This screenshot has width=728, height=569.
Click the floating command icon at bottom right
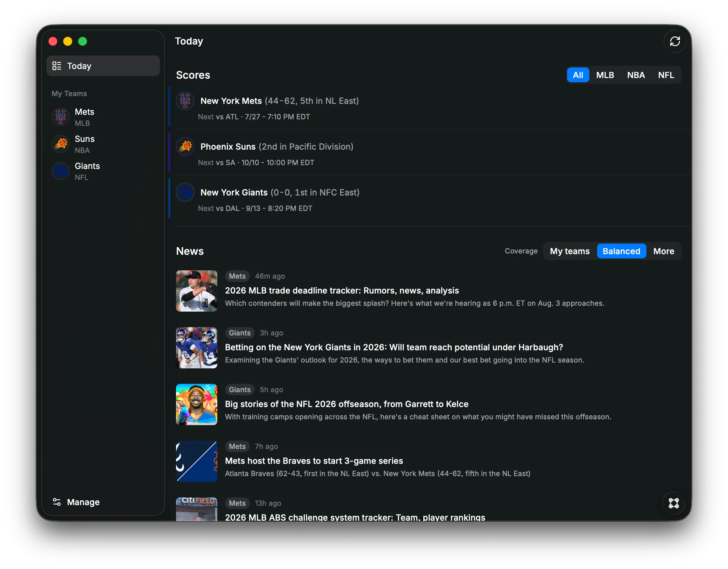(673, 503)
